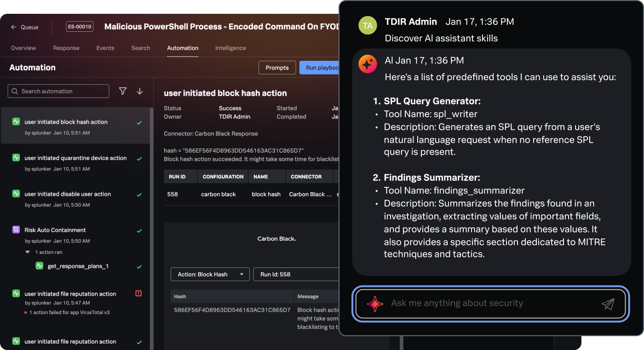
Task: Click the Hash column header in results
Action: click(232, 297)
